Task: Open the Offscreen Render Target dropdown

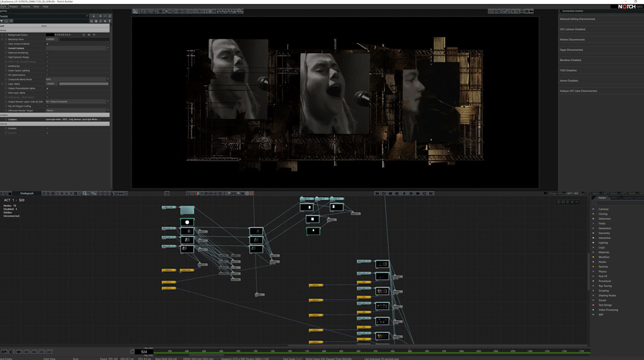Action: pyautogui.click(x=77, y=111)
